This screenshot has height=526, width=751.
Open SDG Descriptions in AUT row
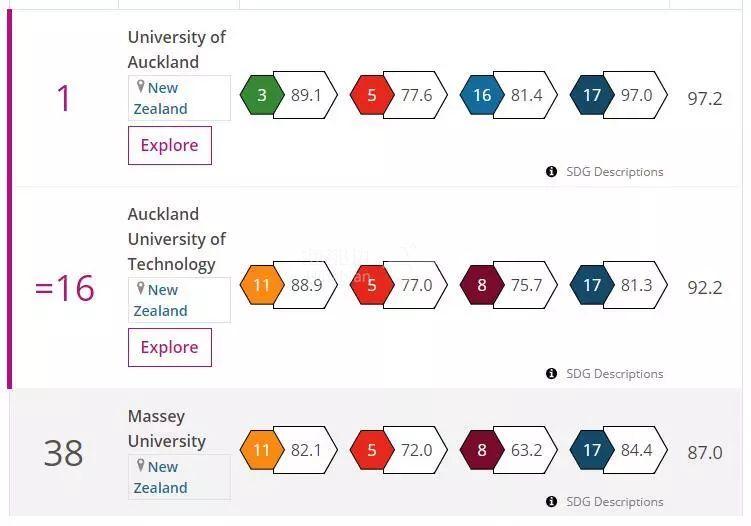pyautogui.click(x=614, y=374)
